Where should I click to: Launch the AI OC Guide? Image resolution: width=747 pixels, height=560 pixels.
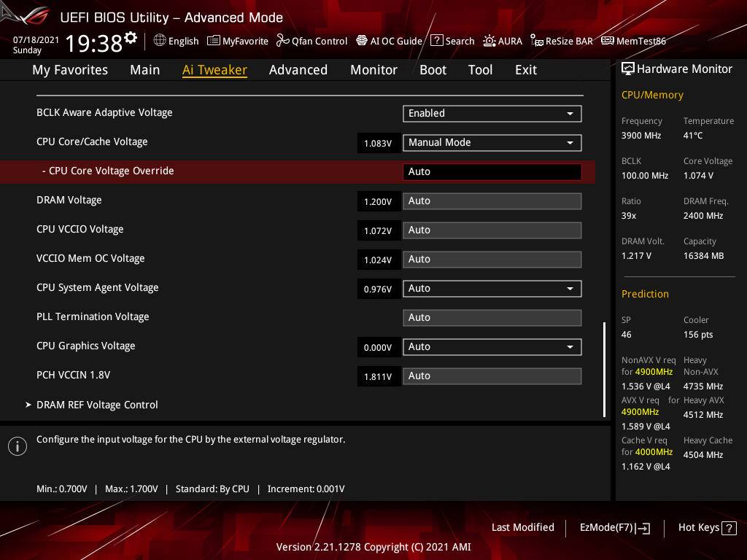point(389,41)
